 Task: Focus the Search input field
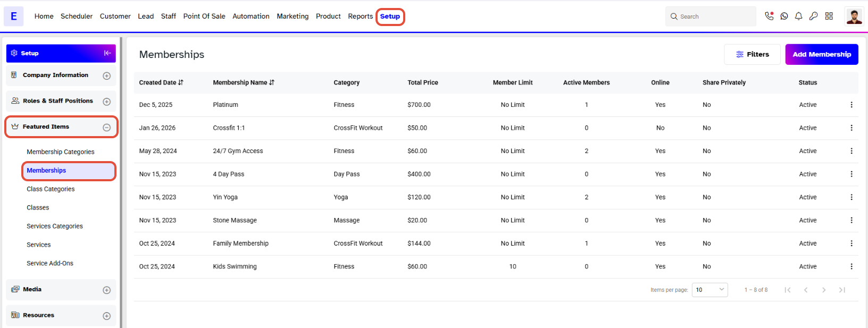coord(711,16)
